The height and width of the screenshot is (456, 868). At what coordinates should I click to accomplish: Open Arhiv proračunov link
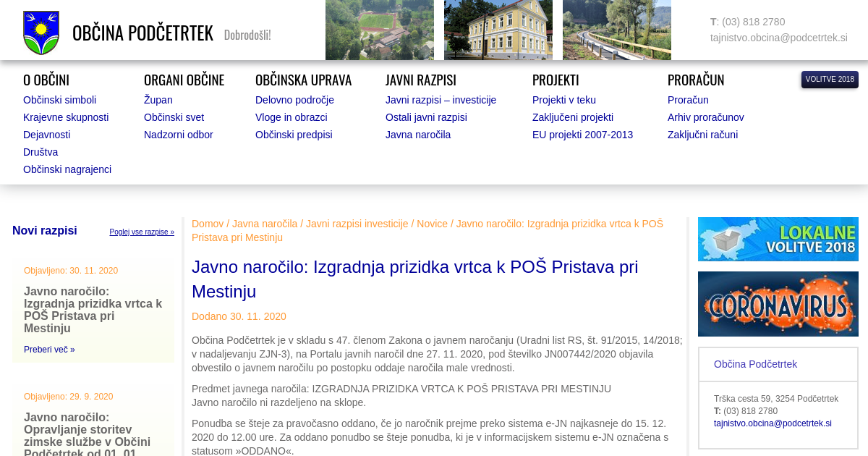pos(705,117)
